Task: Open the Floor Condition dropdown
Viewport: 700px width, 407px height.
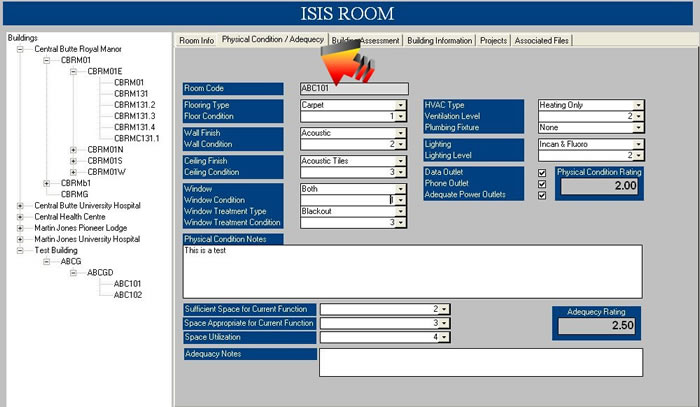Action: pyautogui.click(x=400, y=116)
